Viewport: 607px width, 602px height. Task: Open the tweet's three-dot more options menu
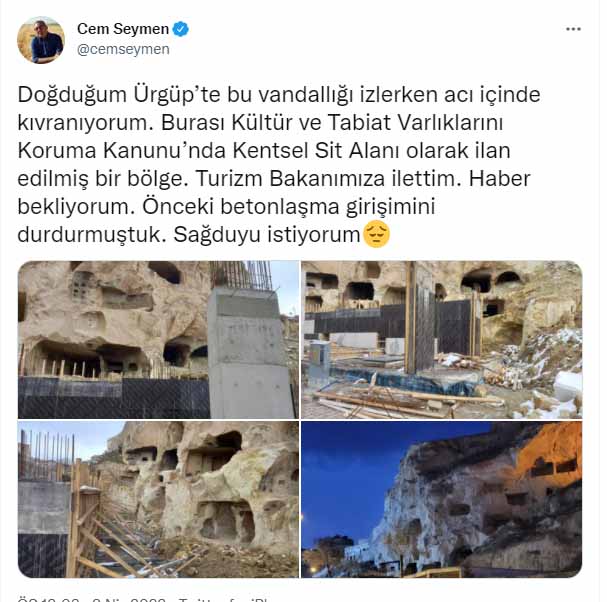(x=573, y=29)
